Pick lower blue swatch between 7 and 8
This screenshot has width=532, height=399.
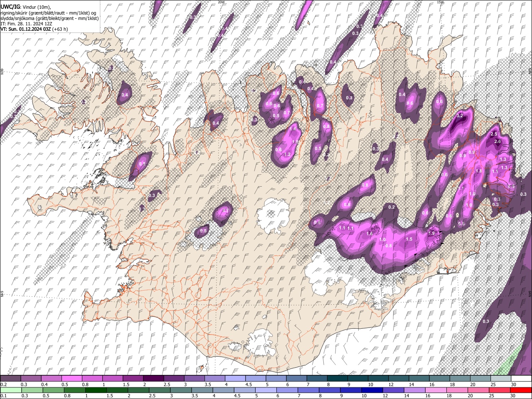[308, 390]
